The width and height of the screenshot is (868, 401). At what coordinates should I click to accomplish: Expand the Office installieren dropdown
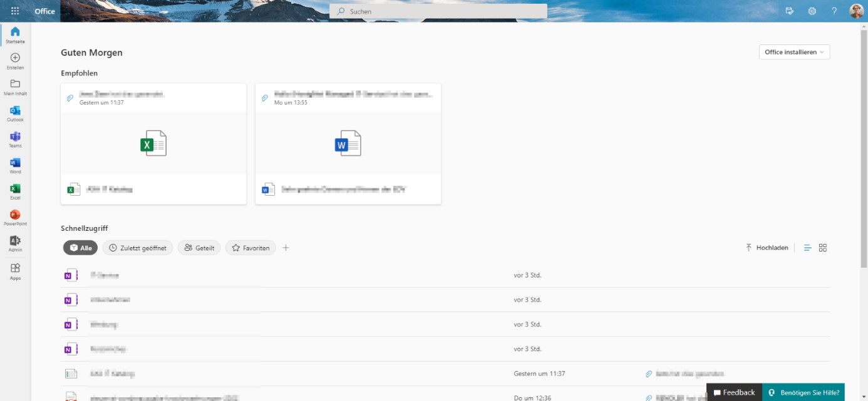(794, 52)
